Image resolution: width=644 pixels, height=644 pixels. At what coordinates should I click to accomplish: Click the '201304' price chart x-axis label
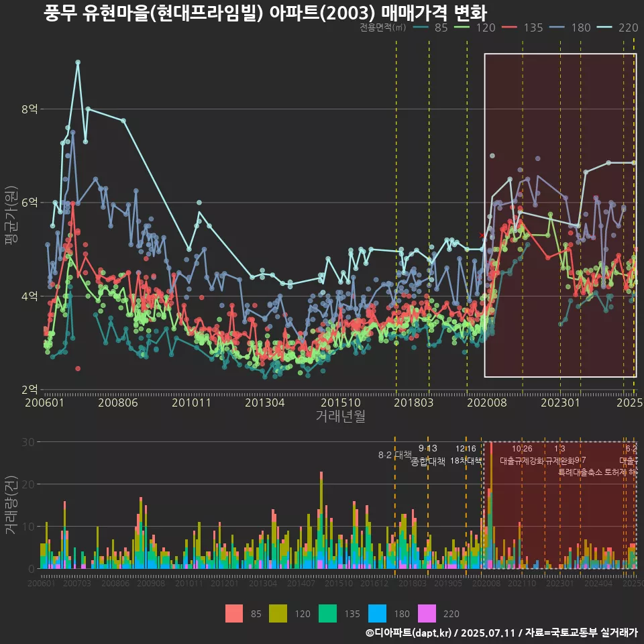265,402
